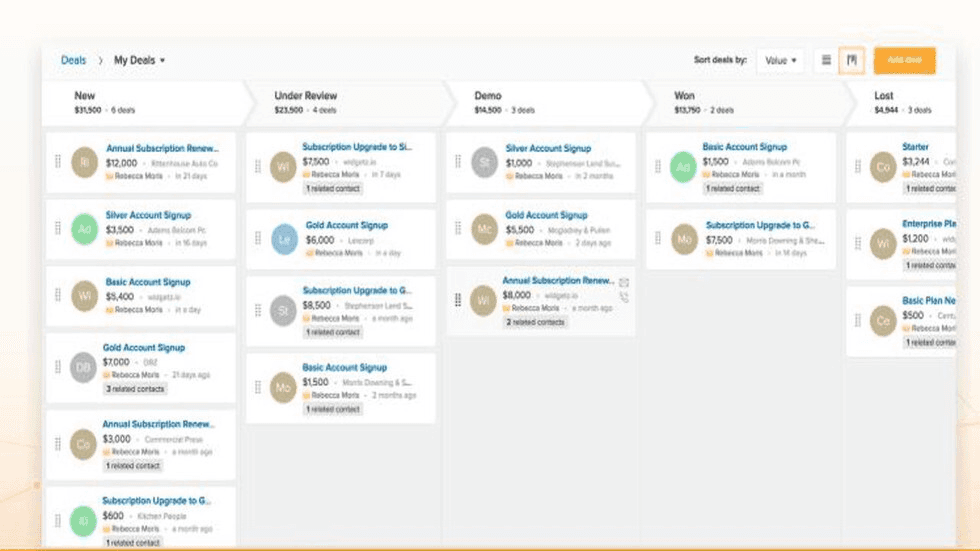
Task: Click the Mo avatar on Won $7,500 deal
Action: point(684,239)
